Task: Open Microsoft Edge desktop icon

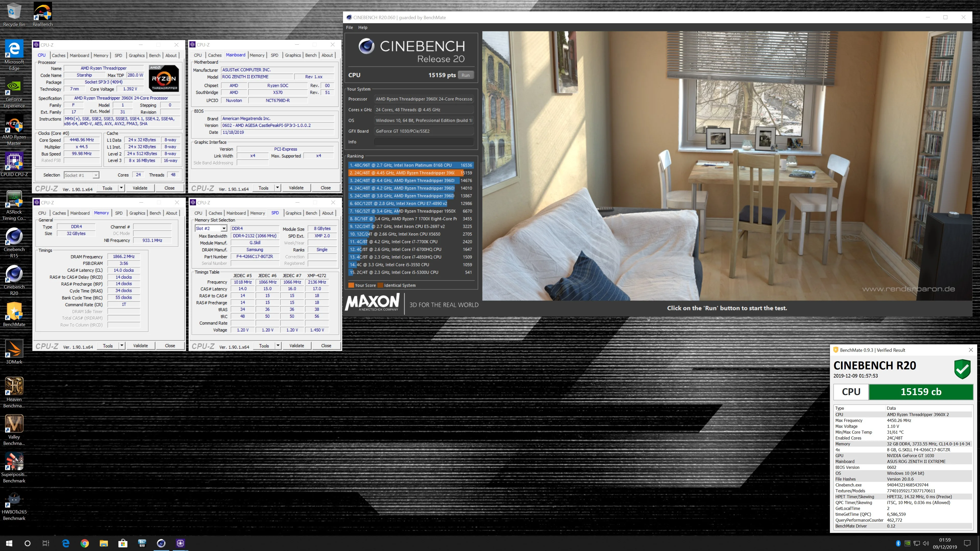Action: (14, 55)
